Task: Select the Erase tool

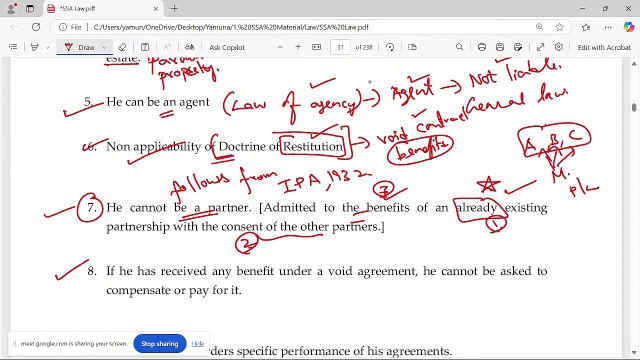Action: 122,47
